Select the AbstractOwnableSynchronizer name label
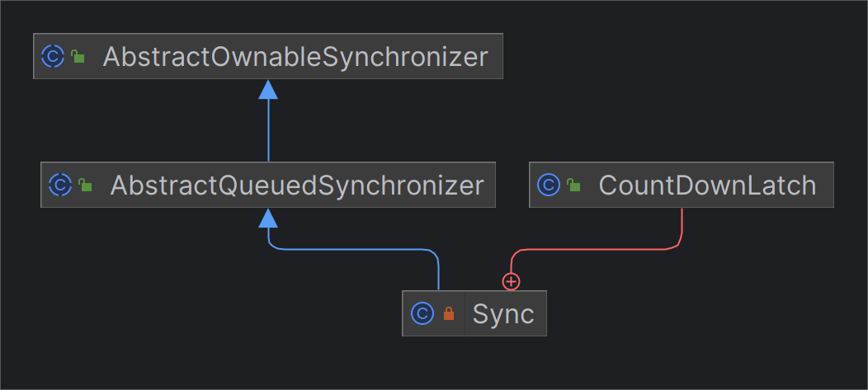Image resolution: width=868 pixels, height=390 pixels. (x=295, y=57)
